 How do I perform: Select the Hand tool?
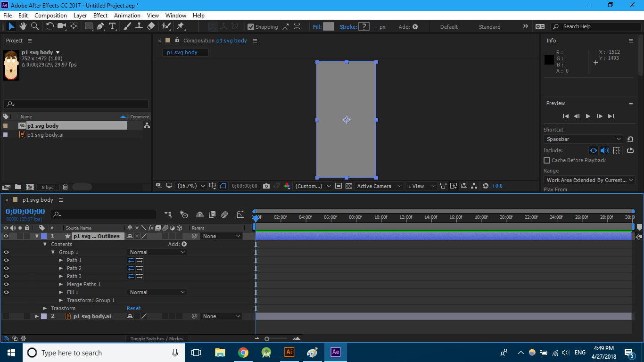[23, 26]
